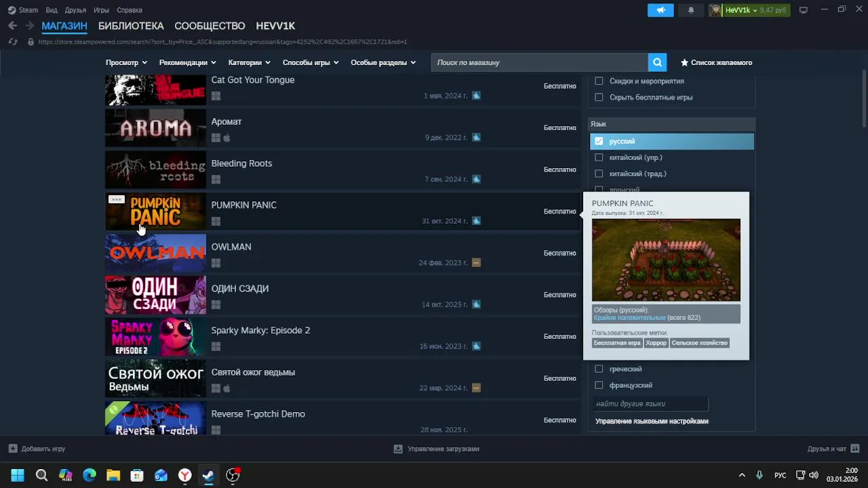Check 'греческий' language filter
Screen dimensions: 868x488
(x=599, y=369)
